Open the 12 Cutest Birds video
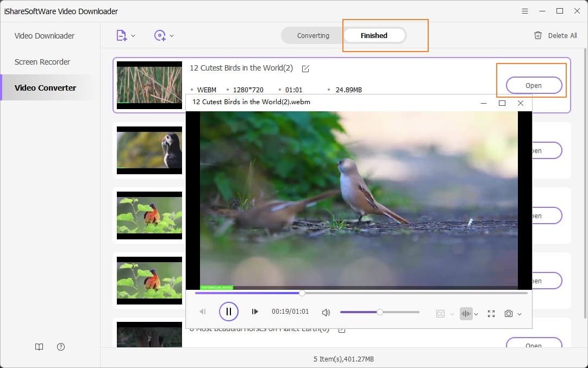Screen dimensions: 588x368 pos(533,85)
